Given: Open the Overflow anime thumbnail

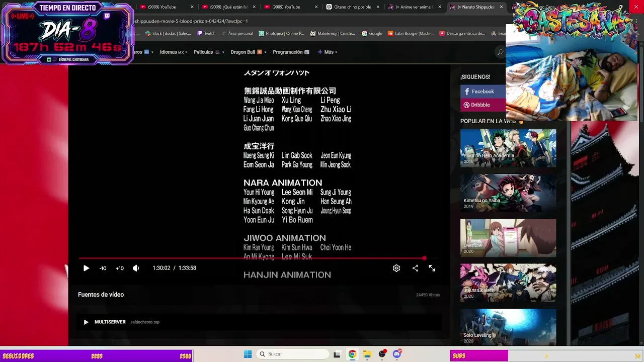Looking at the screenshot, I should point(508,238).
